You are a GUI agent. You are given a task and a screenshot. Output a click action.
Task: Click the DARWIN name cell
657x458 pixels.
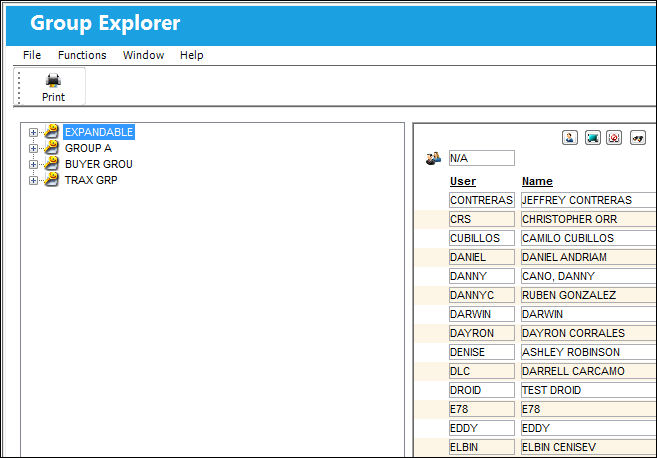click(x=589, y=314)
